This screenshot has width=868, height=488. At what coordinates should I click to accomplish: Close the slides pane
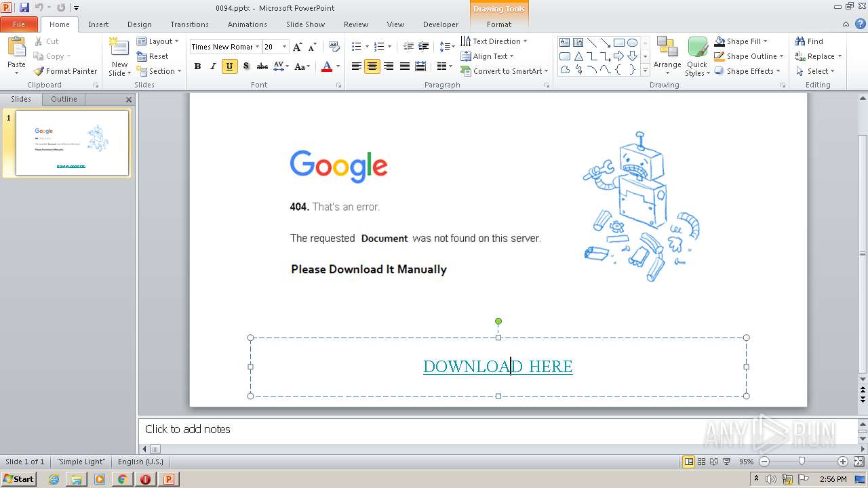tap(129, 100)
